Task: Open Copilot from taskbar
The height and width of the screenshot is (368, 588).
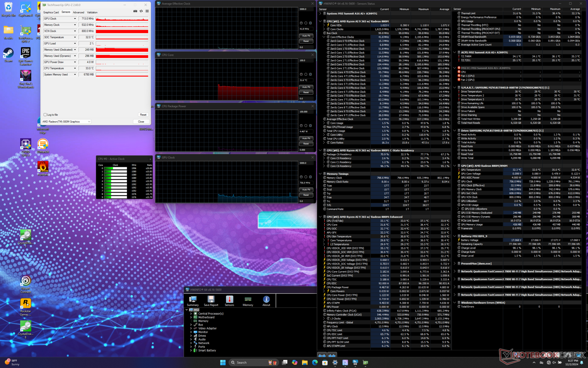Action: [295, 362]
